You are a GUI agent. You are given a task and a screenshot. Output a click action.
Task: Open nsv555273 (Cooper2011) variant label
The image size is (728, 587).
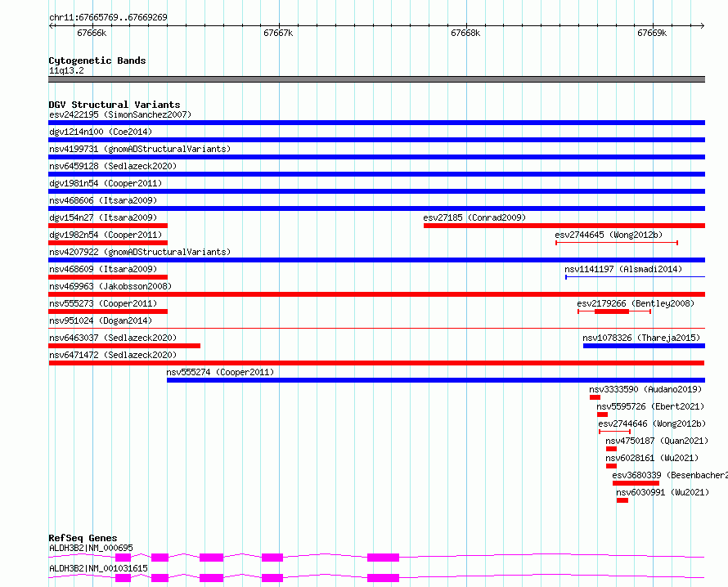click(103, 303)
